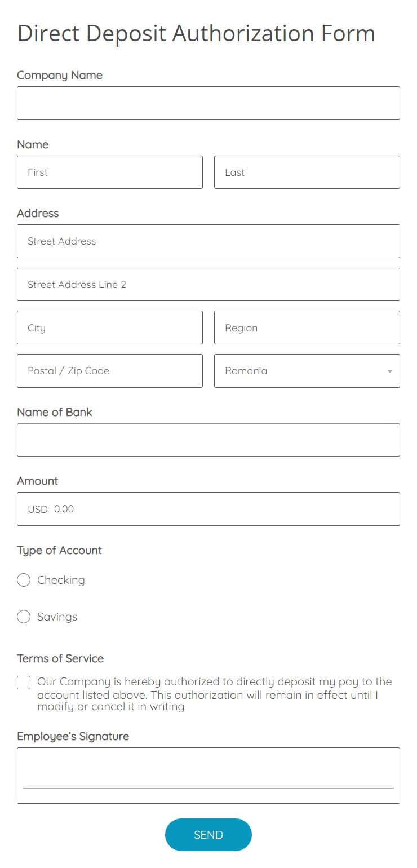Click the Last name input box
The image size is (417, 868).
tap(307, 172)
